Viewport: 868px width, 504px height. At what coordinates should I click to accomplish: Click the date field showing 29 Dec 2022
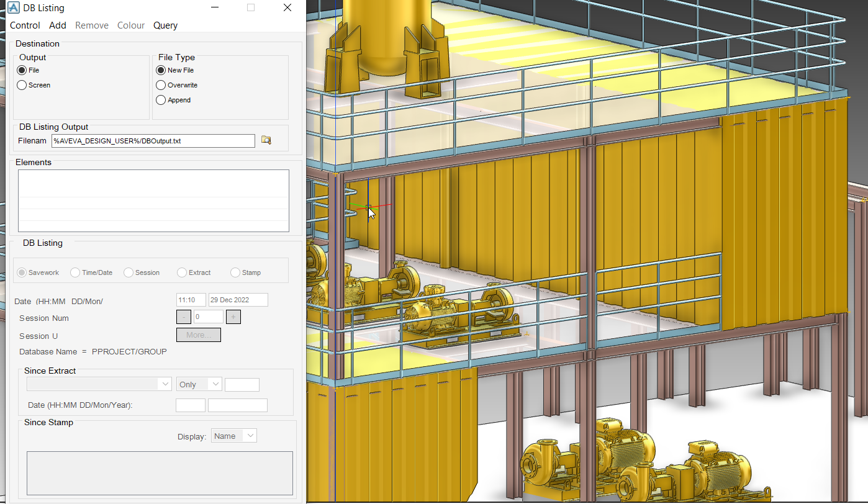pyautogui.click(x=238, y=299)
